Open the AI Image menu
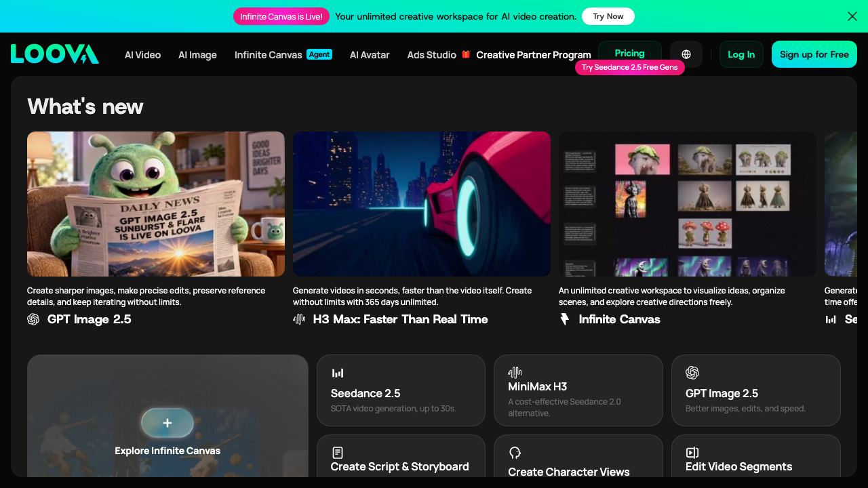868x488 pixels. pos(197,55)
